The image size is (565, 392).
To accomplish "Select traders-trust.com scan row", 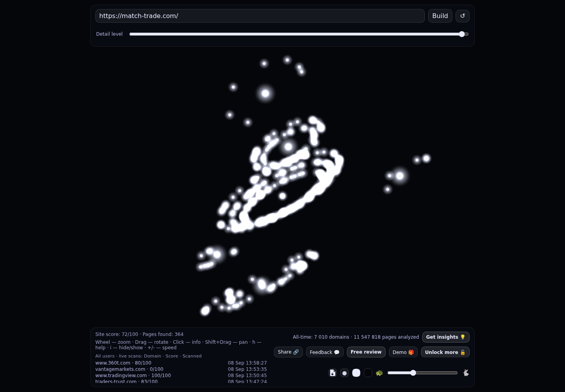I will tap(181, 381).
